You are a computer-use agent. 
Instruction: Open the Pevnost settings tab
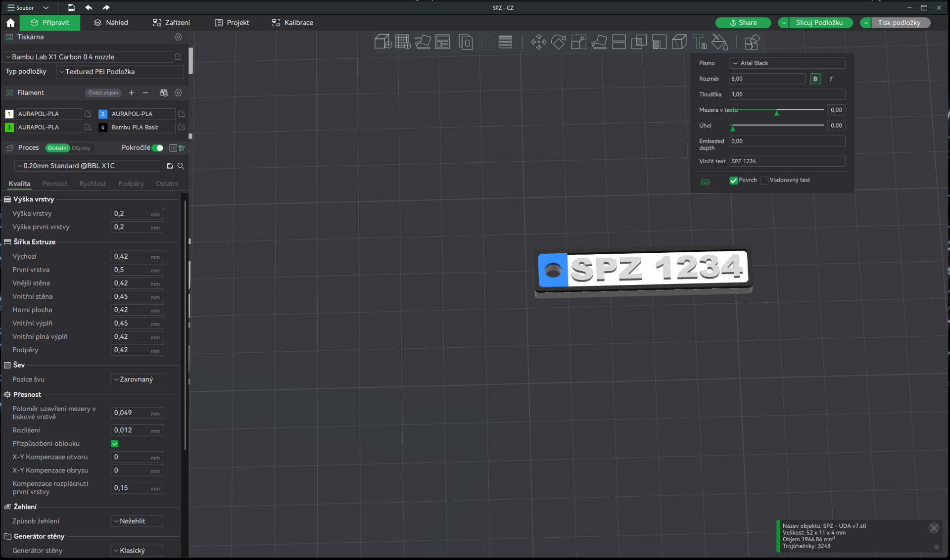coord(54,184)
